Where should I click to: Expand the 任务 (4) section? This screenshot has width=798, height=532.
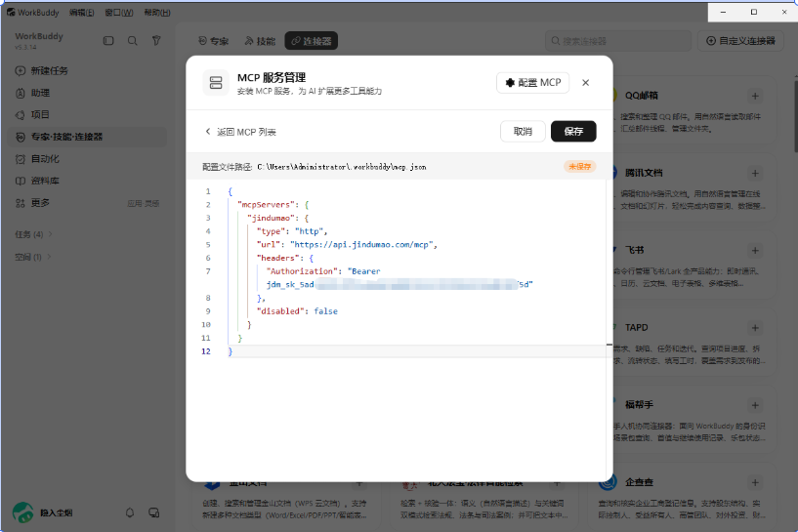point(33,234)
